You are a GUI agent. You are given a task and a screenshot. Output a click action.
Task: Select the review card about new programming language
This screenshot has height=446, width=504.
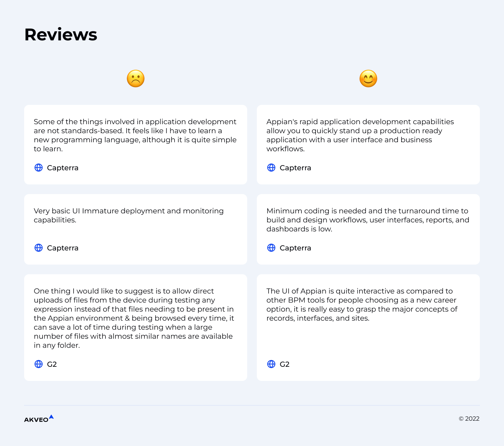pyautogui.click(x=136, y=145)
